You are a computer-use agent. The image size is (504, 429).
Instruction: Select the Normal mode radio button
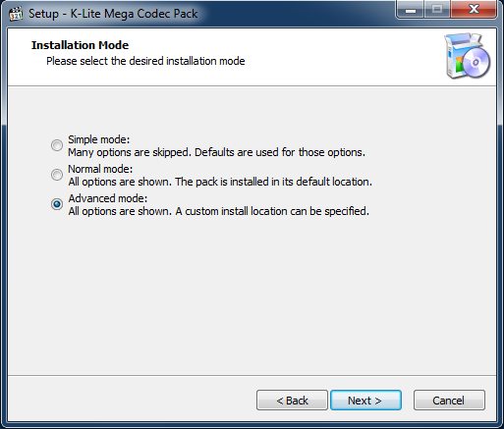[57, 175]
